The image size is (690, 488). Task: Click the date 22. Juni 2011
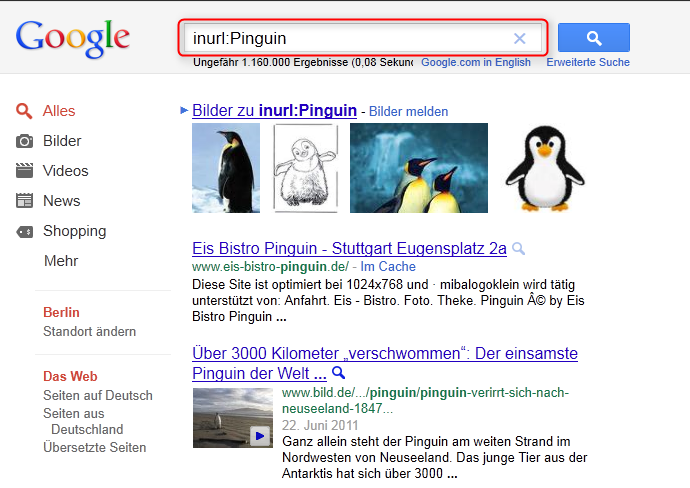tap(320, 426)
